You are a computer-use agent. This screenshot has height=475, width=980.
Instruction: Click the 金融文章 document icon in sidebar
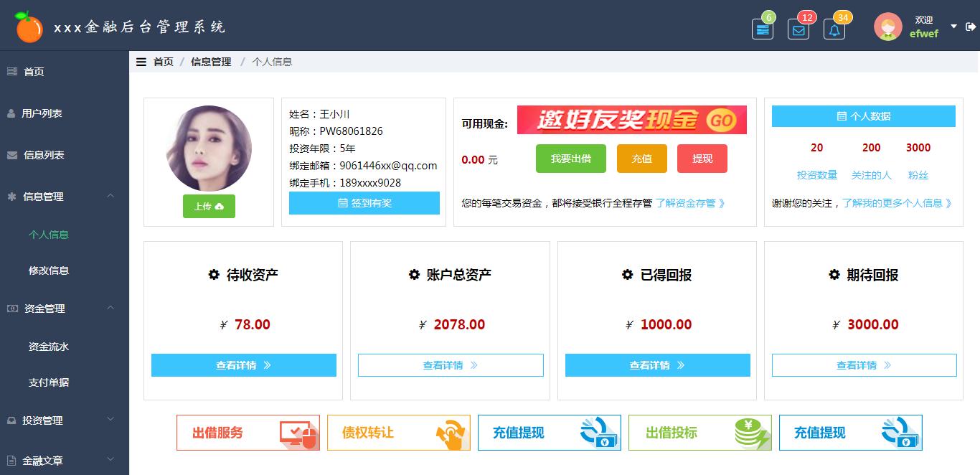point(11,461)
